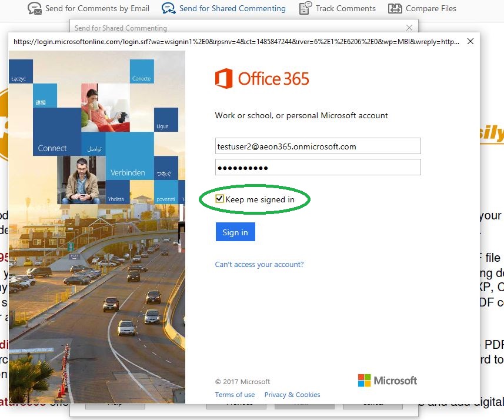Focus the password field
The height and width of the screenshot is (420, 504).
[318, 167]
